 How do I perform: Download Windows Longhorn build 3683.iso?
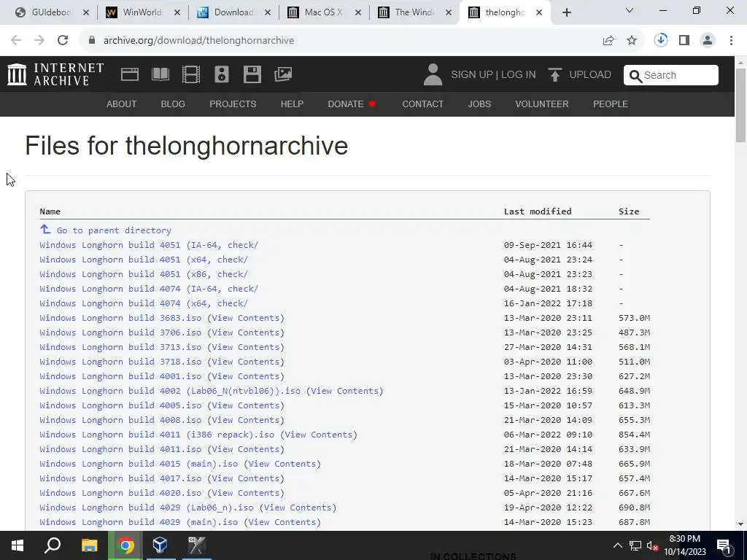point(120,318)
